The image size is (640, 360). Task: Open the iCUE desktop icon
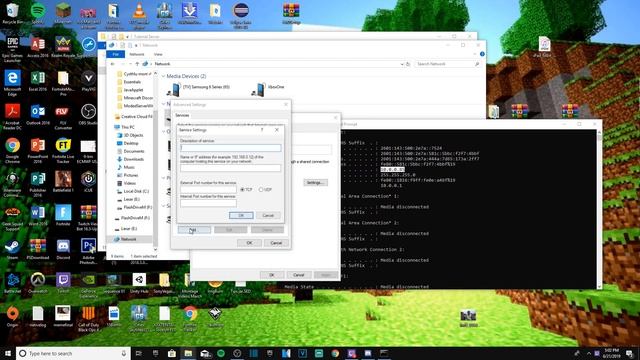[x=88, y=182]
